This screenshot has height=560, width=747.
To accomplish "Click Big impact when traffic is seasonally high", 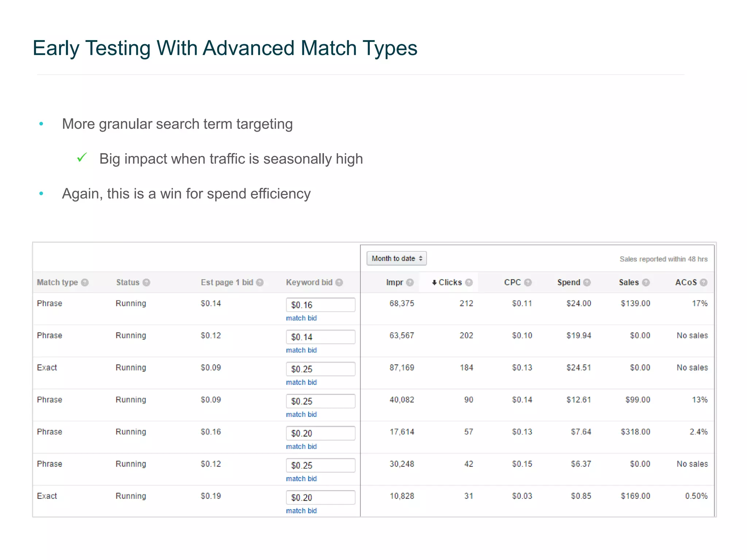I will point(231,159).
